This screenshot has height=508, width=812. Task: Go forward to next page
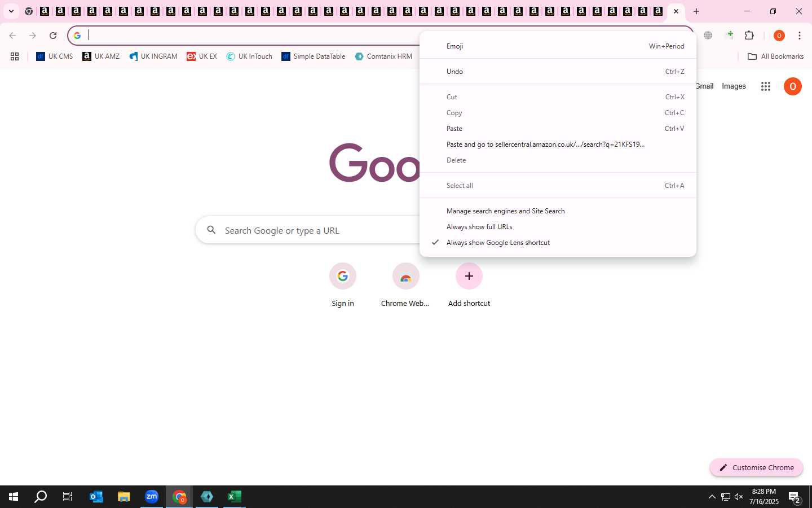[x=33, y=36]
